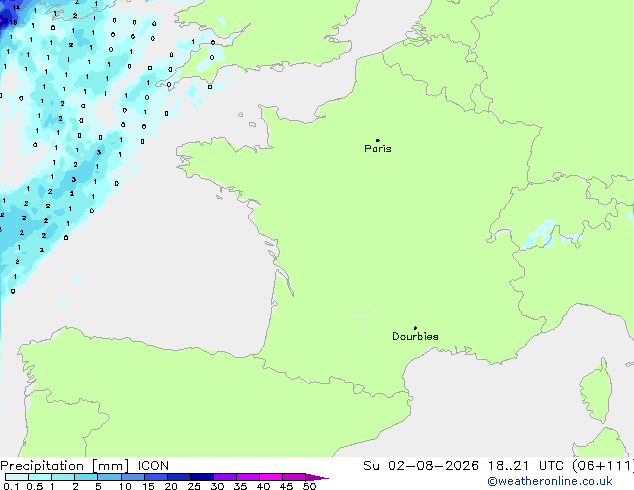Click the legend value '30'
The height and width of the screenshot is (490, 634).
click(x=217, y=486)
